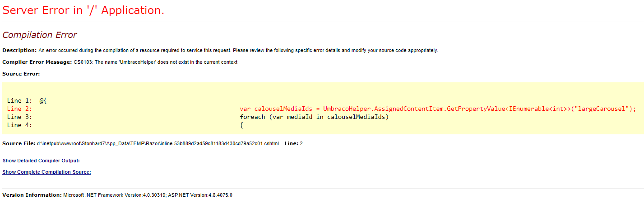Click the CS0103 error message text

[x=155, y=62]
